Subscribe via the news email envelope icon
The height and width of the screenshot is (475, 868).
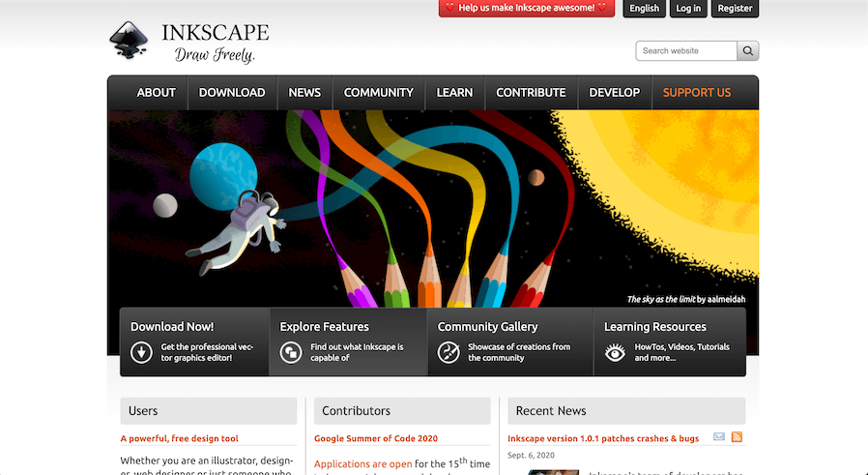719,436
